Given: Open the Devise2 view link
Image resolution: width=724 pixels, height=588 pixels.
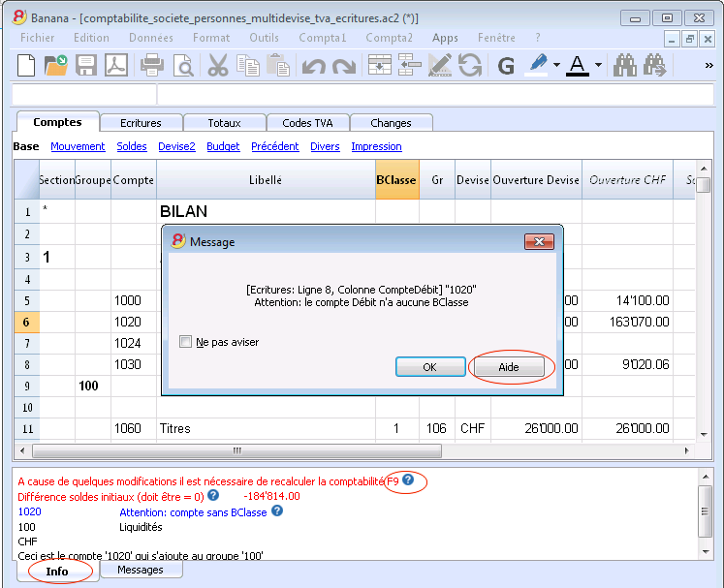Looking at the screenshot, I should point(176,146).
